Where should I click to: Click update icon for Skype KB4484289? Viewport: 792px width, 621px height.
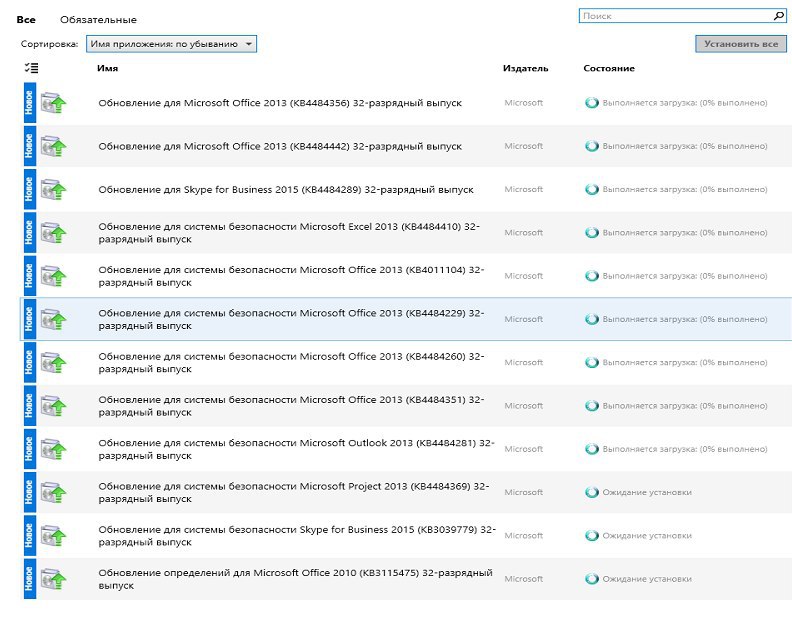pos(54,189)
